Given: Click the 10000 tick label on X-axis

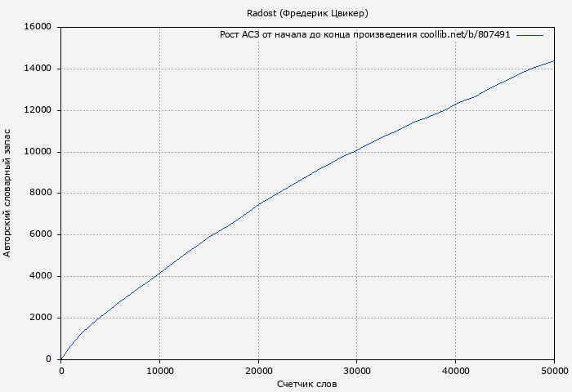Looking at the screenshot, I should tap(159, 370).
